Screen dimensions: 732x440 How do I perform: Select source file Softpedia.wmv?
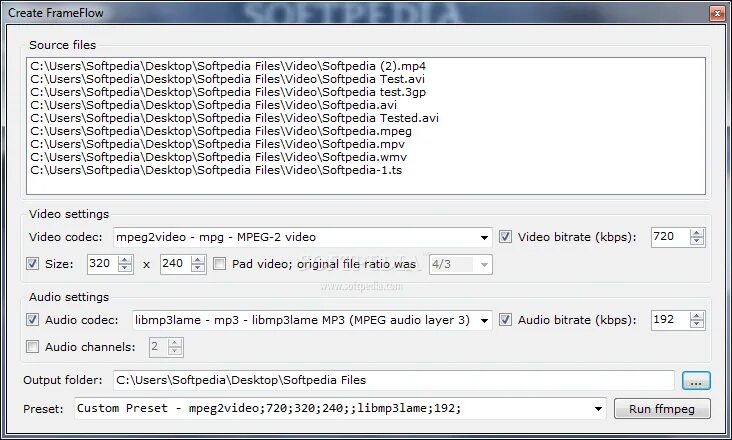(218, 157)
